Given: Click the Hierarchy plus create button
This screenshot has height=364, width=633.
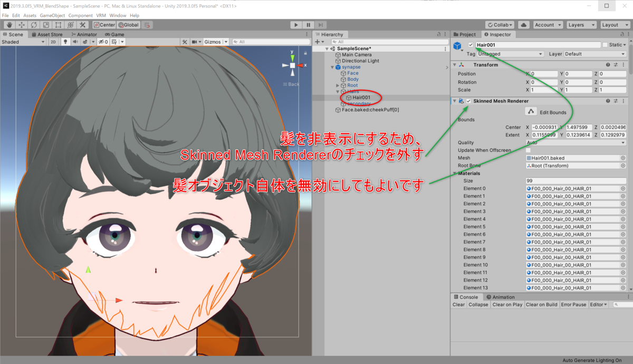Looking at the screenshot, I should click(x=319, y=42).
